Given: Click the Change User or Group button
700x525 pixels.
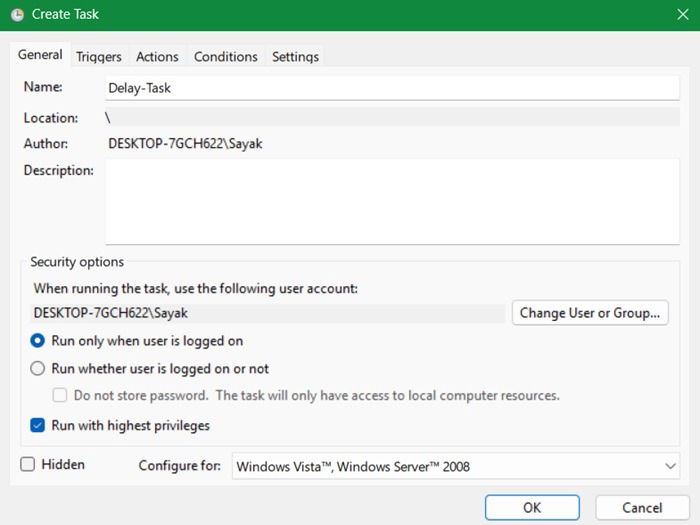Looking at the screenshot, I should pyautogui.click(x=589, y=313).
